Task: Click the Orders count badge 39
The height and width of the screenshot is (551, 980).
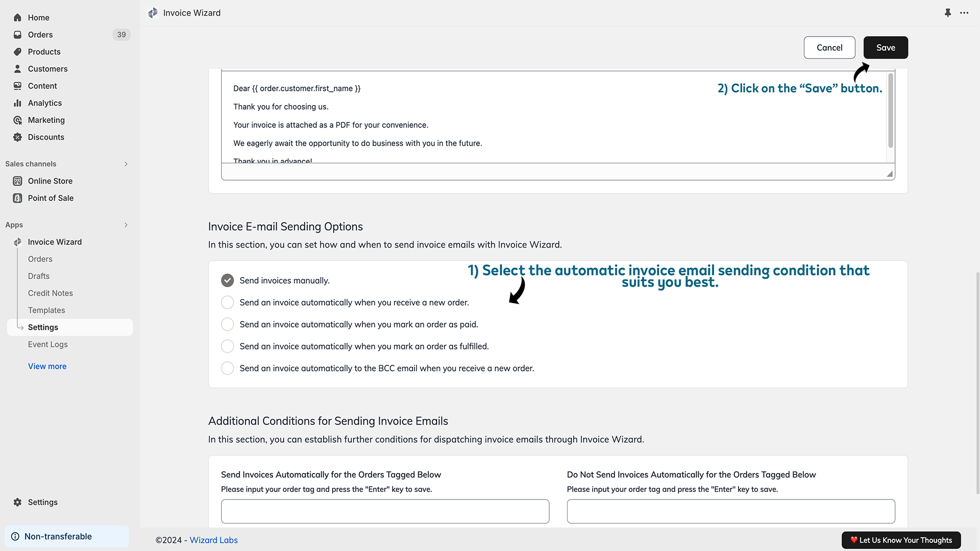Action: click(121, 35)
